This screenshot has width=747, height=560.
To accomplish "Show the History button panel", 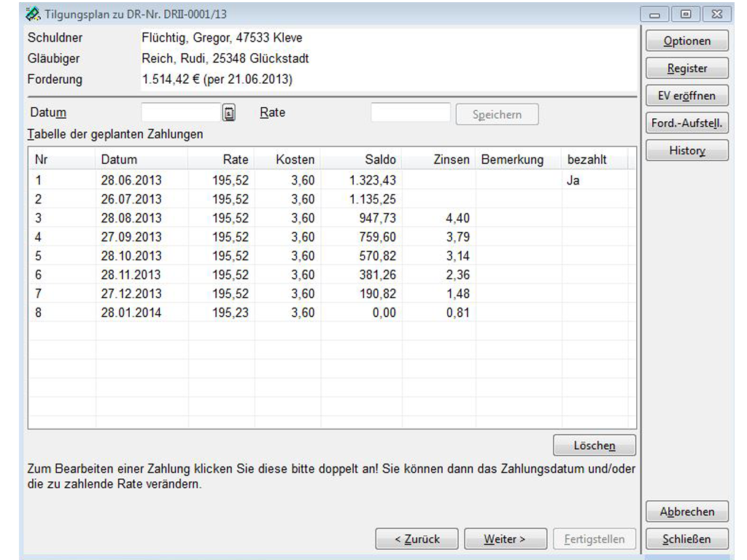I will pos(686,151).
